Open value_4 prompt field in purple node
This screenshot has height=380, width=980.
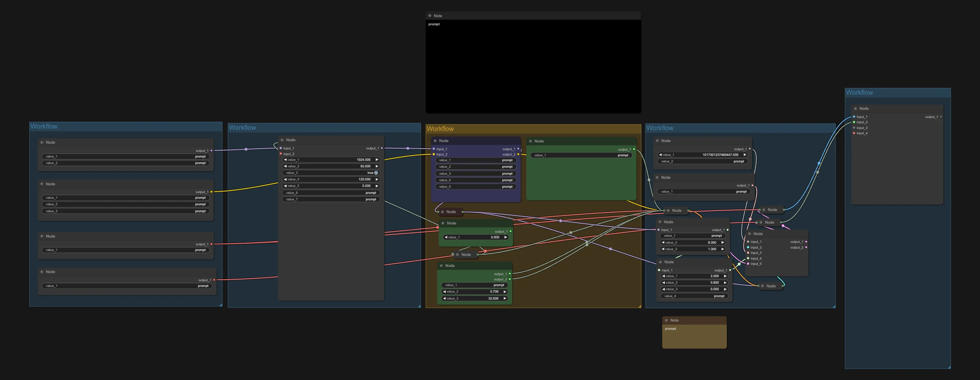(476, 180)
